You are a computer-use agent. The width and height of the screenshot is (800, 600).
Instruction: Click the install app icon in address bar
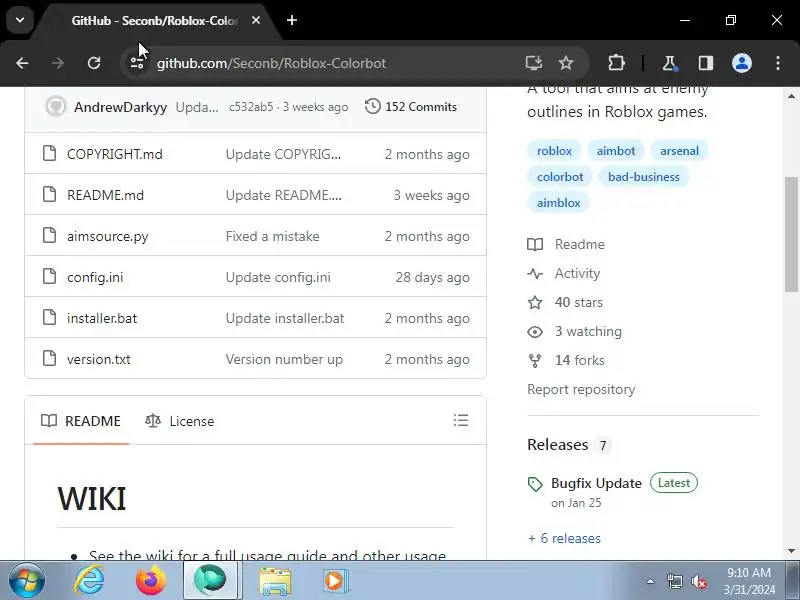pos(534,63)
